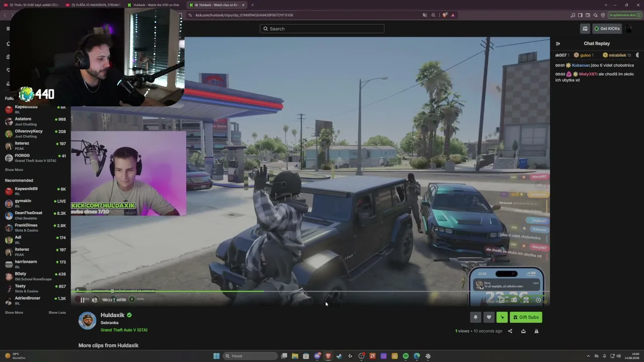The image size is (644, 362).
Task: Open FIORGG in the Following list
Action: click(x=35, y=158)
